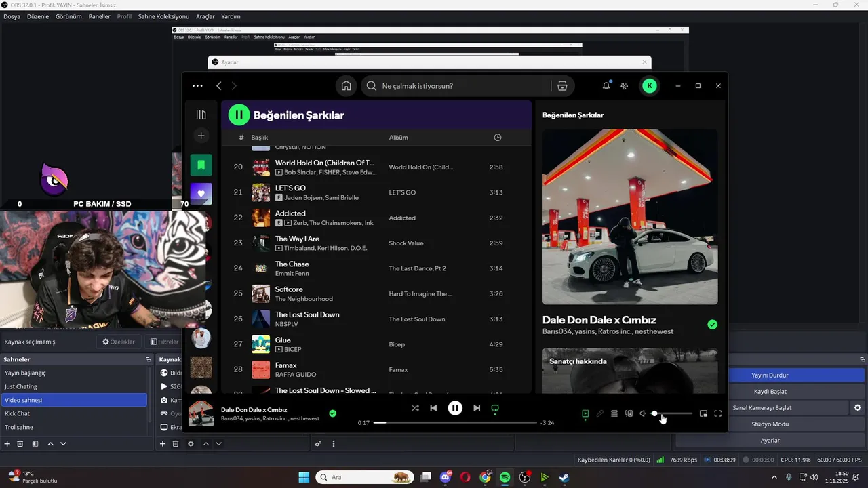The image size is (868, 488).
Task: Open the browse icon inside search bar
Action: pos(562,86)
